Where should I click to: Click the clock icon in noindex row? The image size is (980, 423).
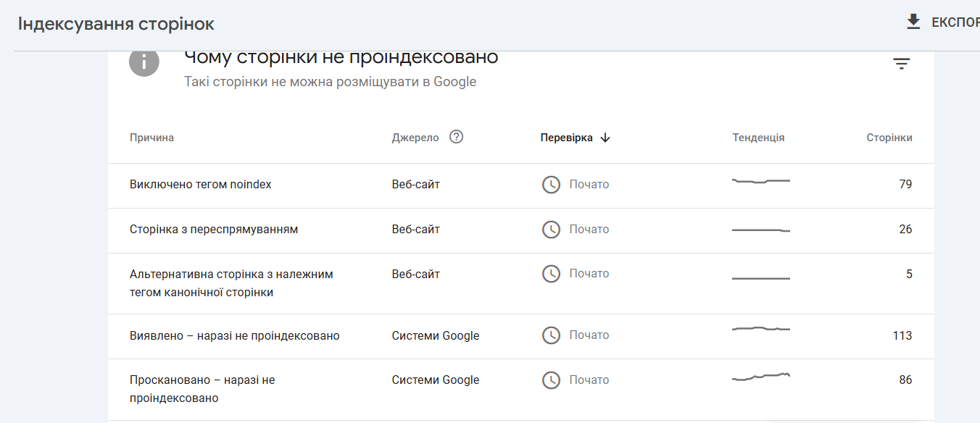click(x=551, y=185)
